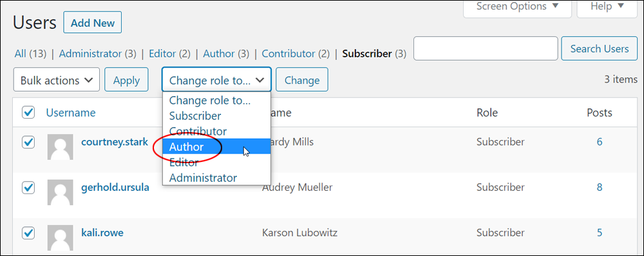Viewport: 644px width, 256px height.
Task: Click the Subscriber role in kali.rowe row
Action: pos(500,233)
